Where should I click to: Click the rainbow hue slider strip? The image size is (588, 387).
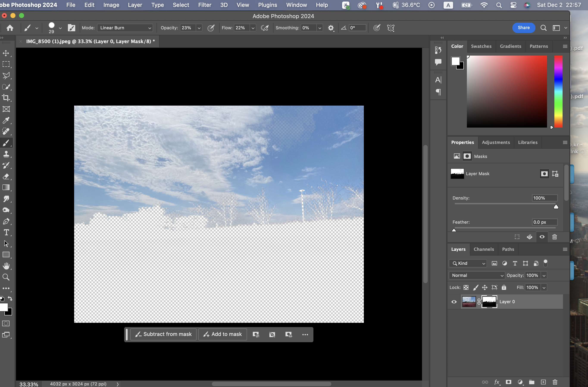point(558,91)
